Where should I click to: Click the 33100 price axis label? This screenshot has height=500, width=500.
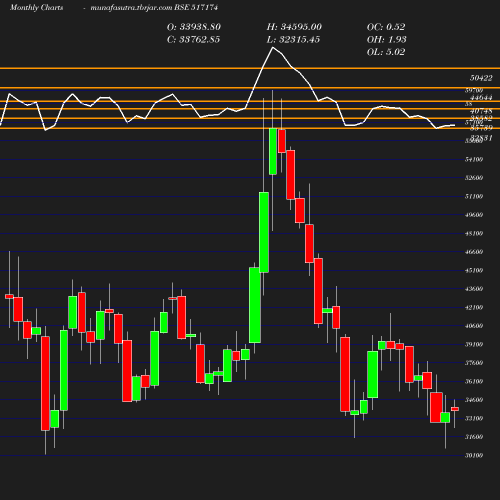[474, 419]
